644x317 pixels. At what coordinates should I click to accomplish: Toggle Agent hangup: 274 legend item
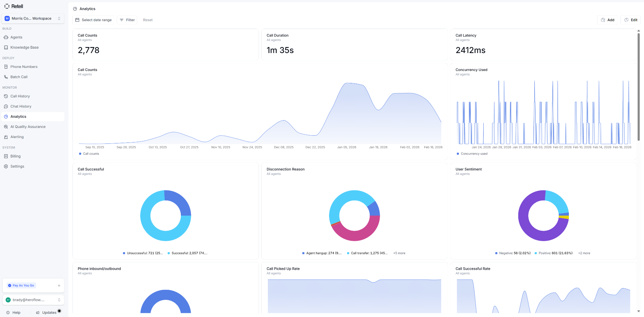pyautogui.click(x=322, y=253)
